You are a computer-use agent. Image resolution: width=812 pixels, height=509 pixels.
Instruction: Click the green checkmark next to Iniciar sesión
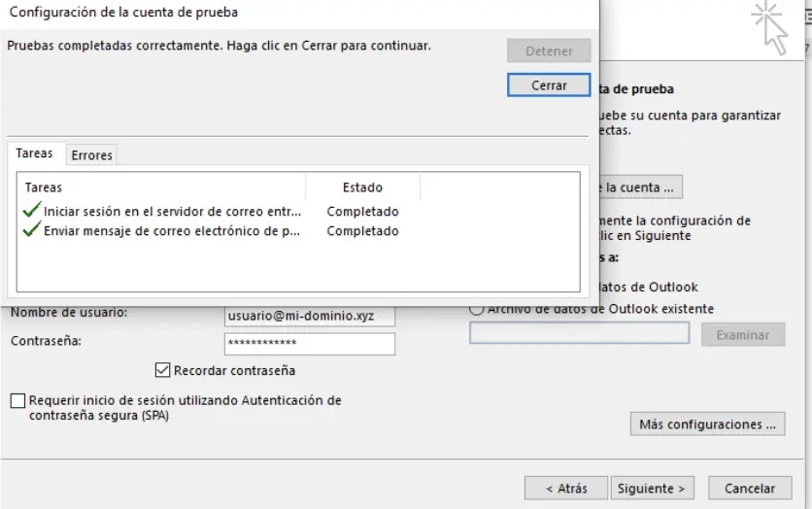coord(32,210)
